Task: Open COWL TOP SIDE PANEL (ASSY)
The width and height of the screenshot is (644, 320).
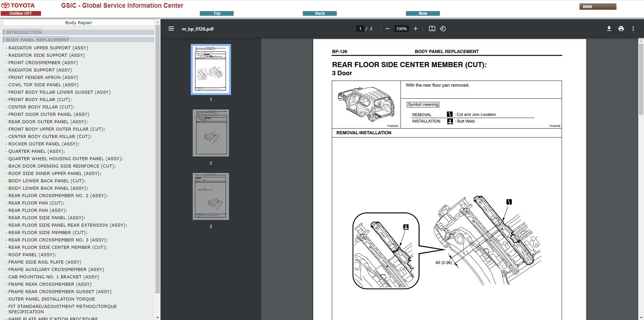Action: tap(43, 85)
